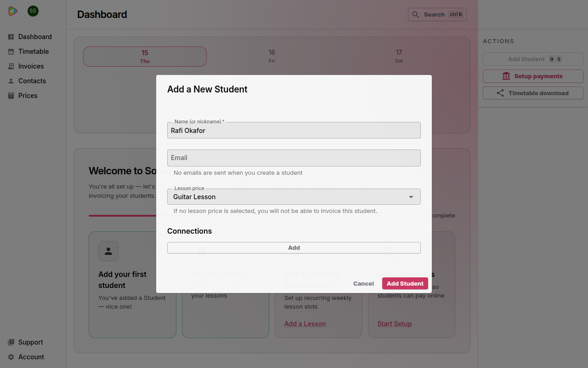Select the Thu 15 day tab

[x=145, y=57]
